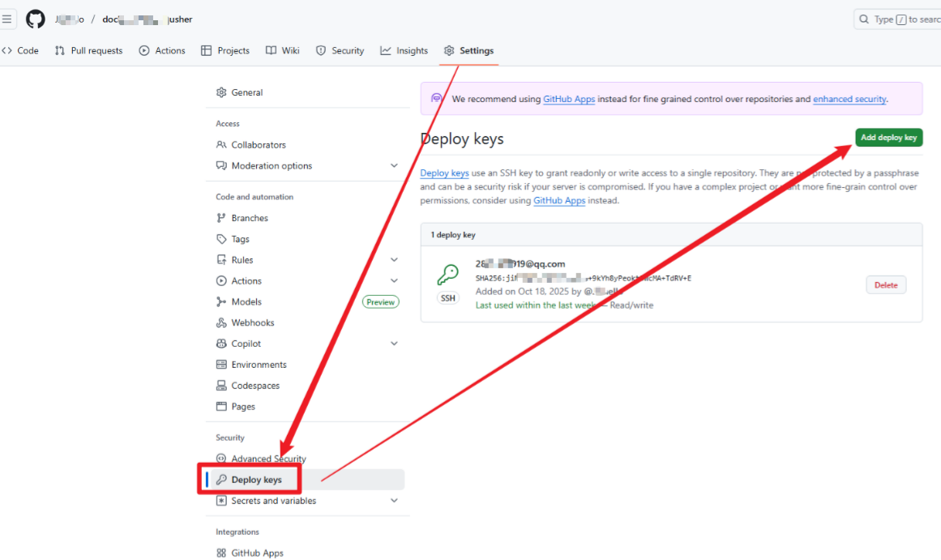Follow GitHub Apps link in banner
The width and height of the screenshot is (941, 560).
click(x=569, y=99)
